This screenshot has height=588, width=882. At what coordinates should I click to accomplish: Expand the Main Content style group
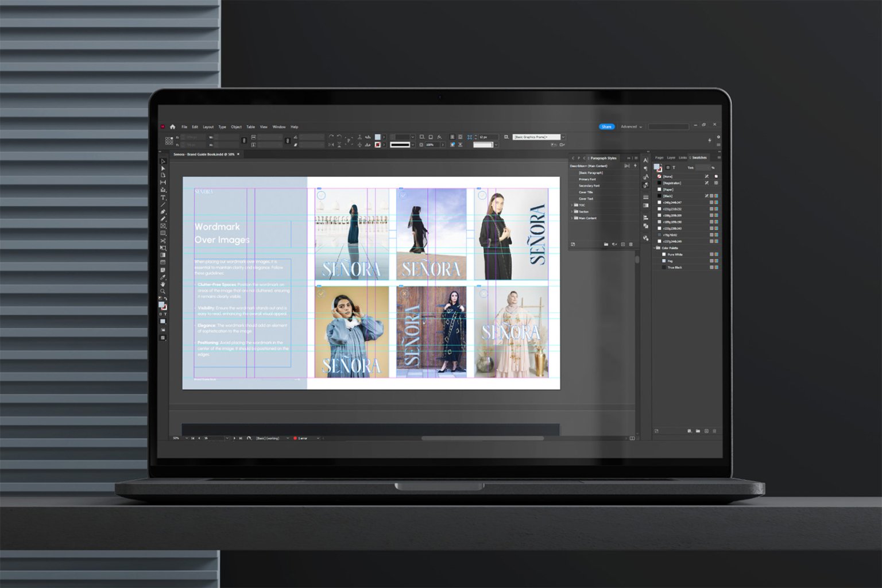[571, 218]
